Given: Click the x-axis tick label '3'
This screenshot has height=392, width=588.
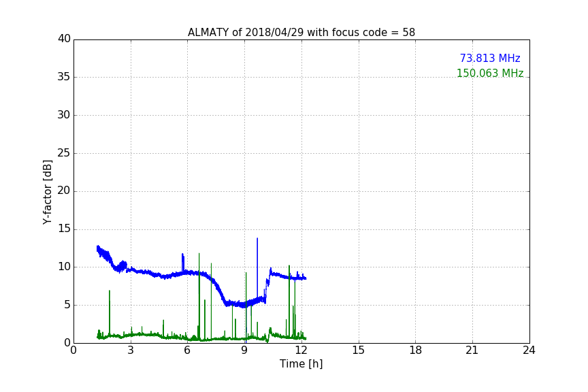Looking at the screenshot, I should (131, 350).
